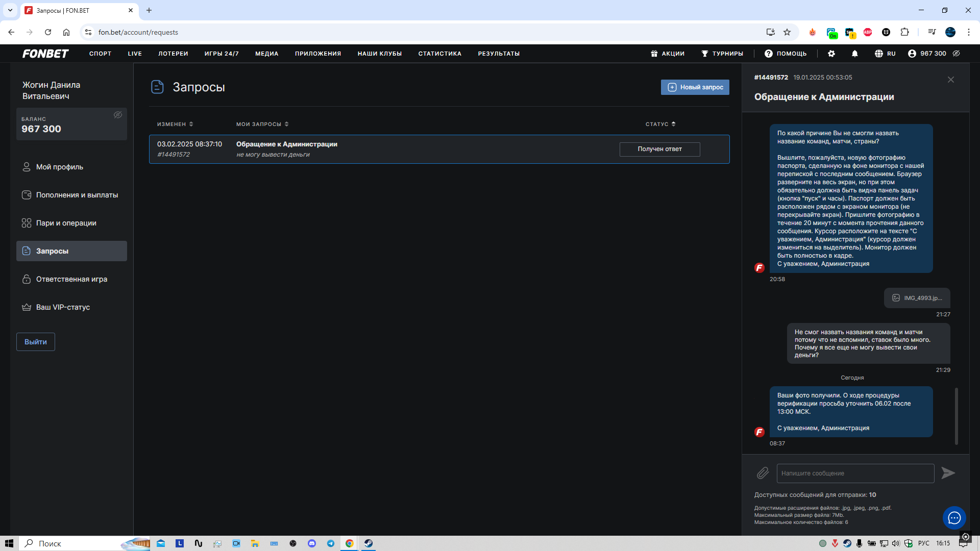Open ПРИЛОЖЕНИЯ in the top menu
This screenshot has width=980, height=551.
pyautogui.click(x=318, y=54)
